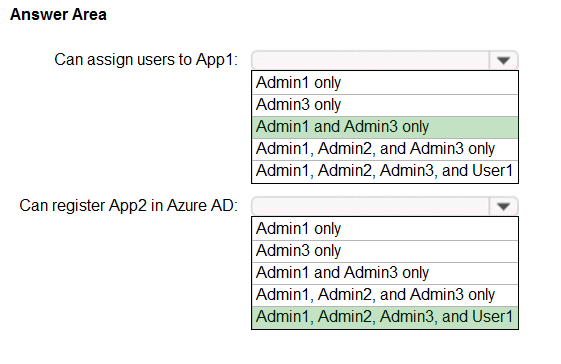Choose "Admin3 only" in the App2 list
Image resolution: width=561 pixels, height=364 pixels.
point(385,251)
